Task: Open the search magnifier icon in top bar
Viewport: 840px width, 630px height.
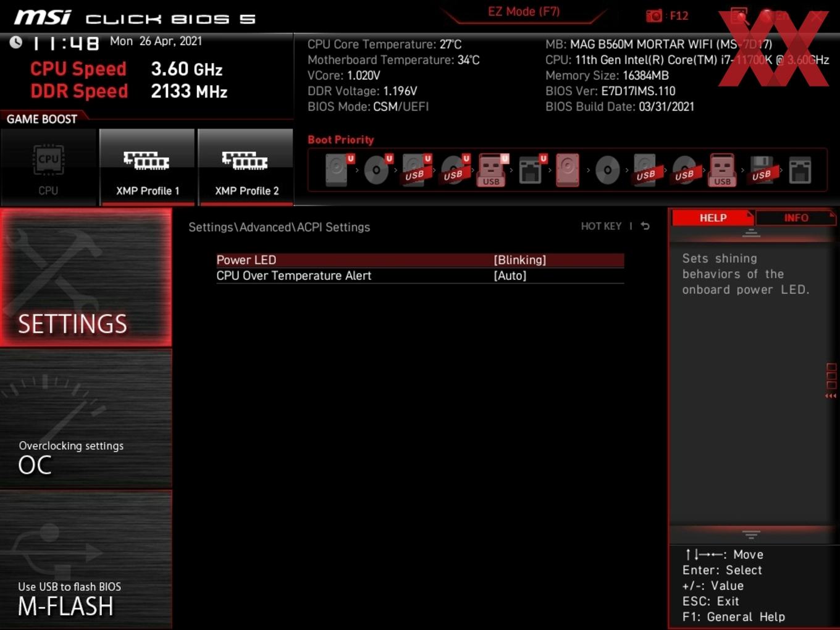Action: pos(739,16)
